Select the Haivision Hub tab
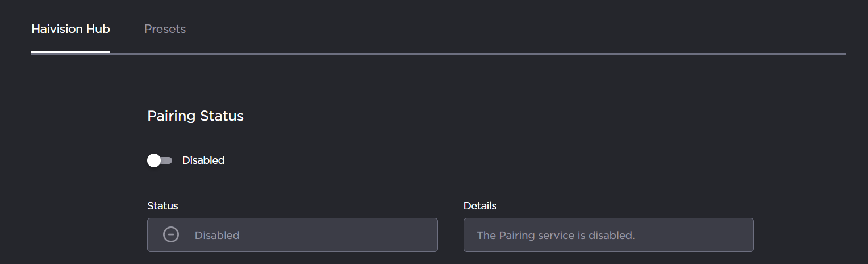This screenshot has height=264, width=868. [70, 29]
